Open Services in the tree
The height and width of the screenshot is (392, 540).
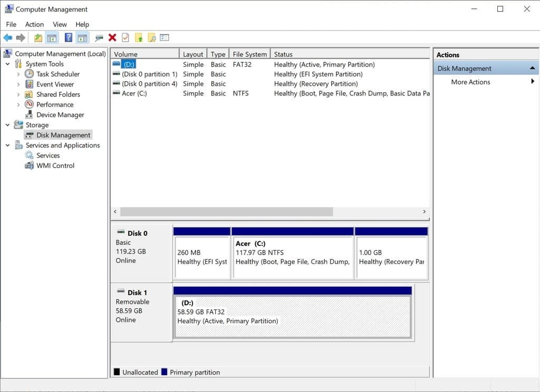48,155
